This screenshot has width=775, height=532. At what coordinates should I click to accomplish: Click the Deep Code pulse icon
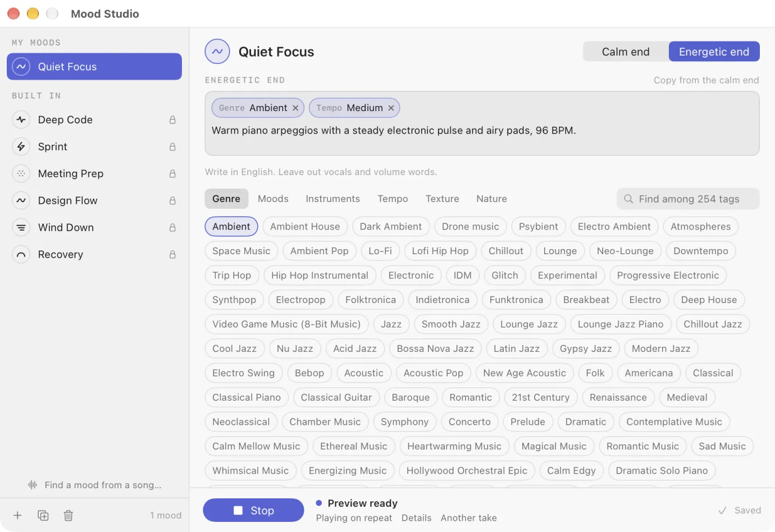coord(21,120)
